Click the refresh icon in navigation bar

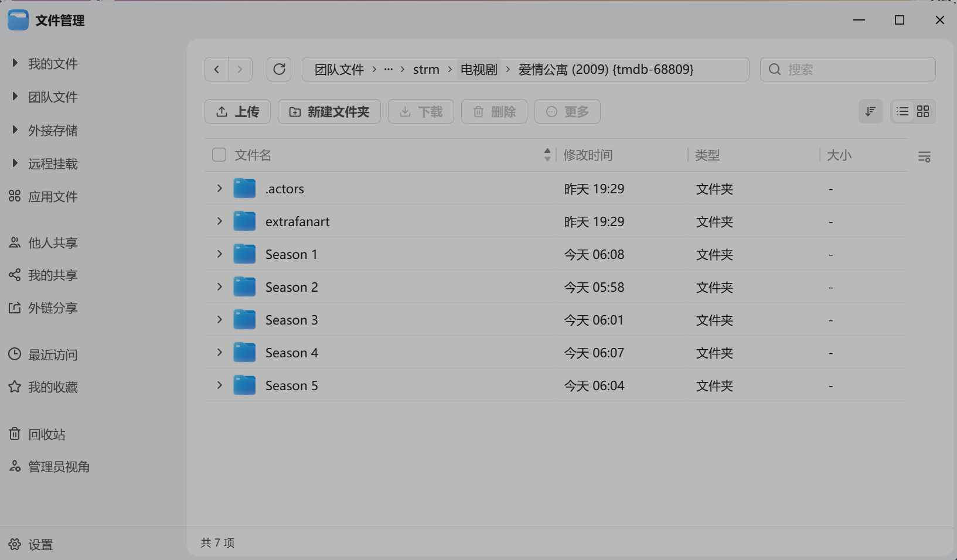tap(279, 69)
